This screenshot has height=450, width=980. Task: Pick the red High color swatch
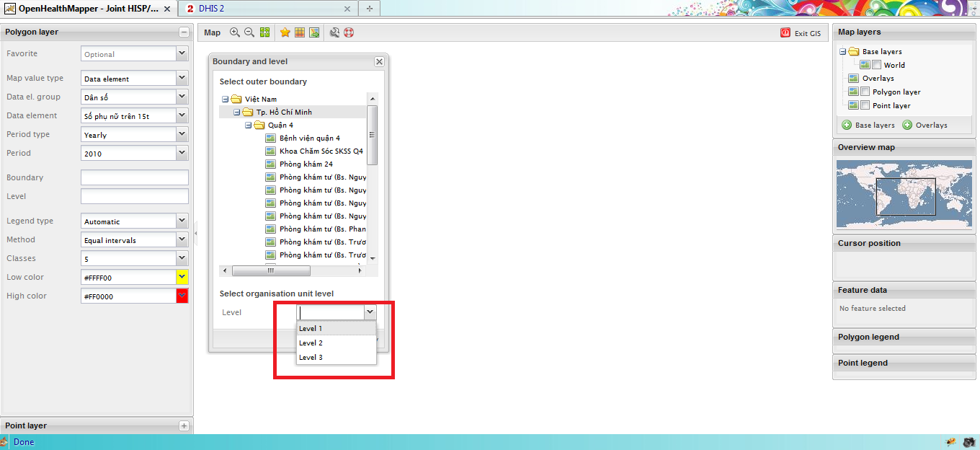[x=182, y=296]
